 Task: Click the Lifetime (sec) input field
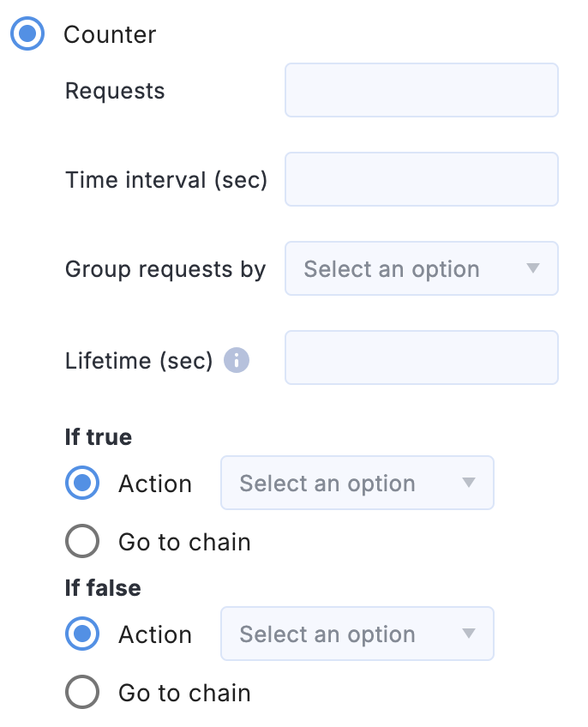pos(422,357)
